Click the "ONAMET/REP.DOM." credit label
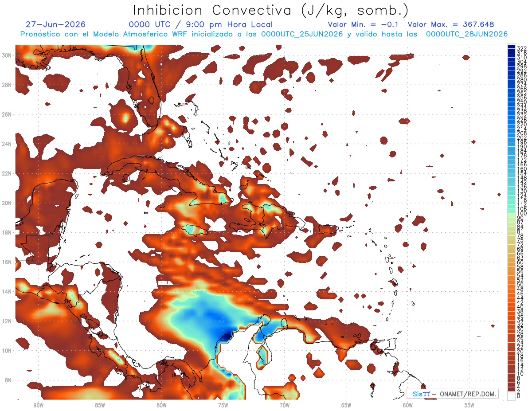 click(465, 394)
